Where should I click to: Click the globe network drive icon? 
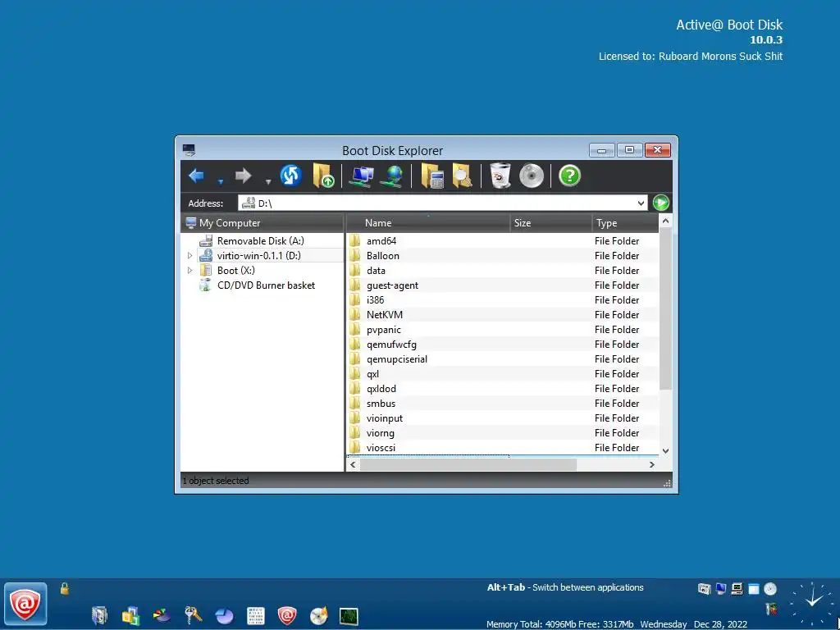pos(392,176)
